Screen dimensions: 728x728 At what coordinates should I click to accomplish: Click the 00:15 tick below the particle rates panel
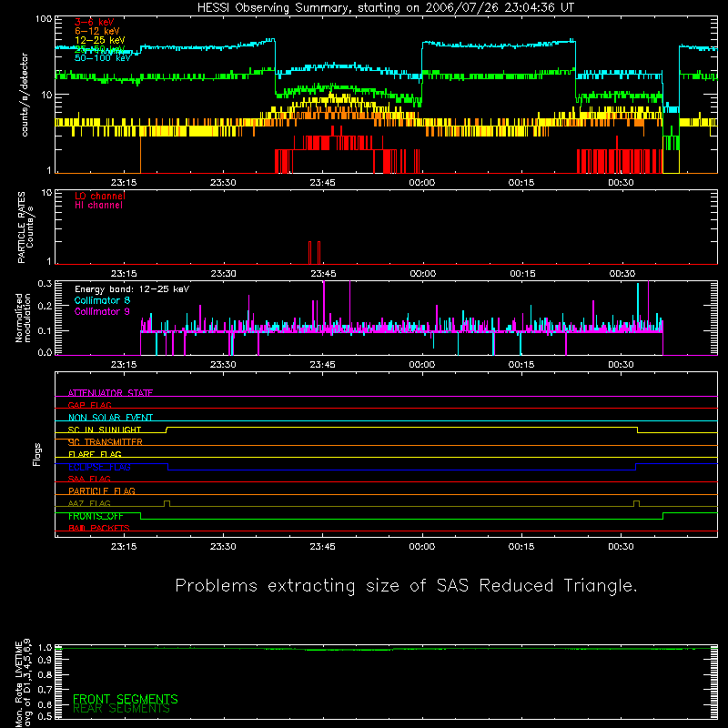pyautogui.click(x=522, y=274)
